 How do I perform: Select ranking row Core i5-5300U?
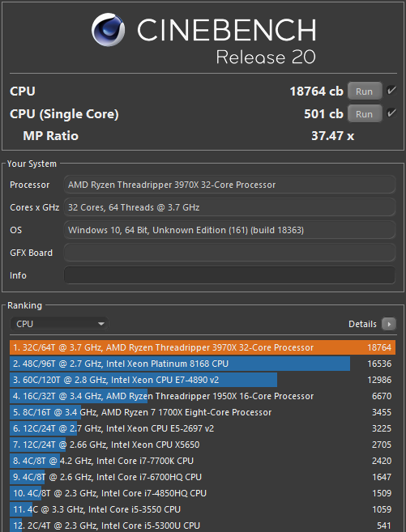click(203, 526)
